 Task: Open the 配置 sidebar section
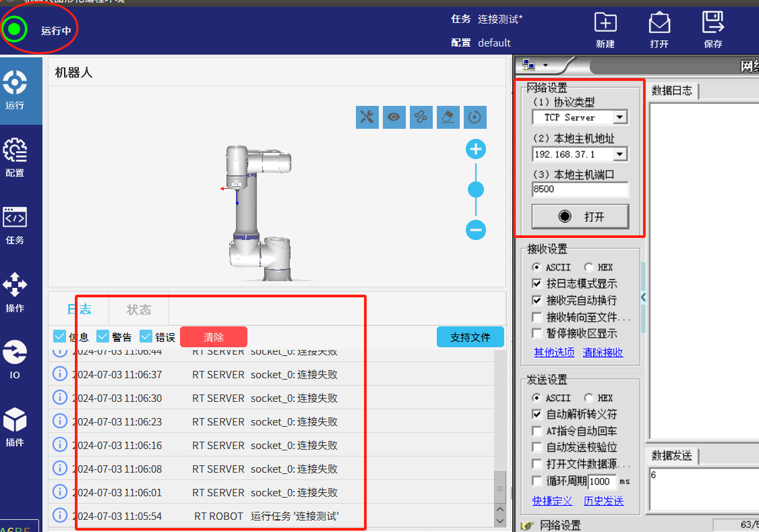click(15, 158)
